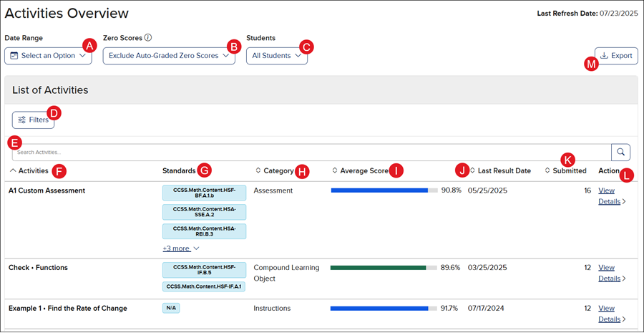Open the Exclude Auto-Graded Zero Scores dropdown

tap(168, 56)
